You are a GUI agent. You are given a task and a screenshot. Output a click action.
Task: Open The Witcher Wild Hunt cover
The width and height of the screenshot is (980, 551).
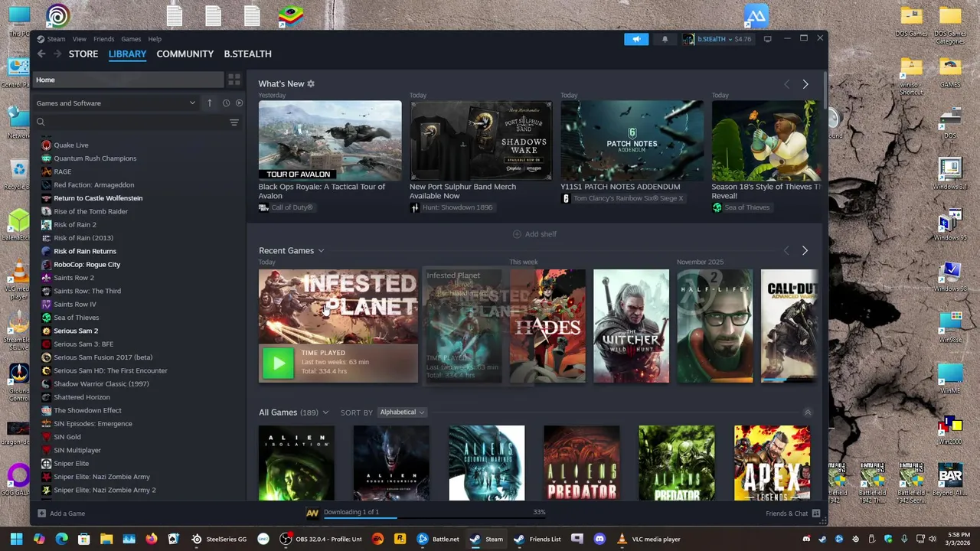pos(631,326)
